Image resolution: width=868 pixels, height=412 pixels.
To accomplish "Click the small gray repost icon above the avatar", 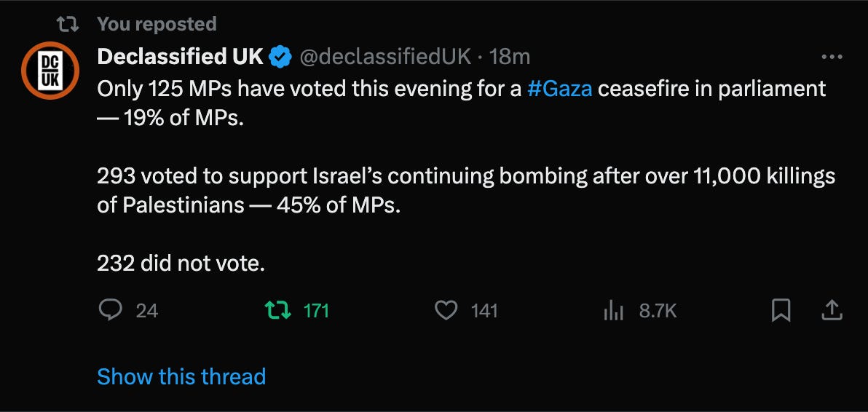I will pos(68,24).
